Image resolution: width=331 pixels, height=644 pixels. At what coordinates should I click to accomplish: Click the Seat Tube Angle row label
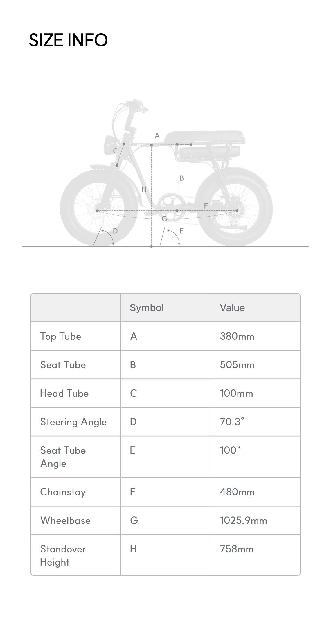63,457
